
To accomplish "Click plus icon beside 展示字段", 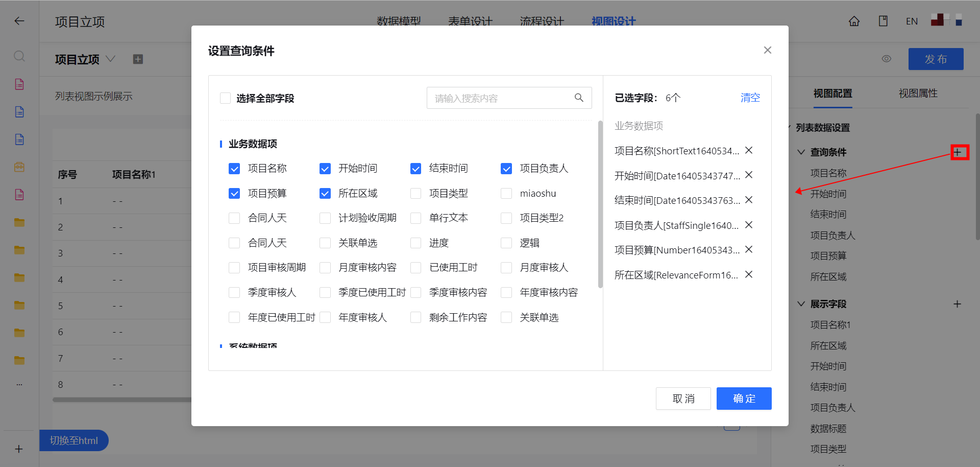I will (x=958, y=304).
